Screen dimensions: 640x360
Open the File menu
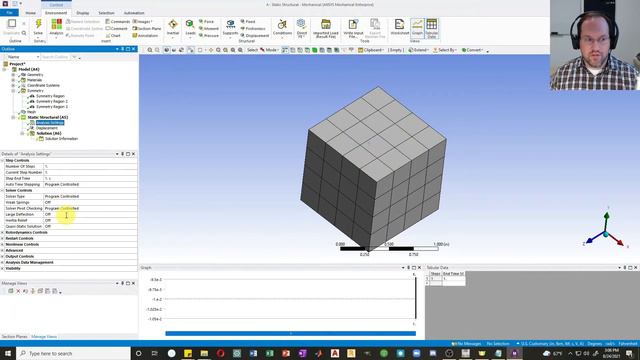[9, 13]
